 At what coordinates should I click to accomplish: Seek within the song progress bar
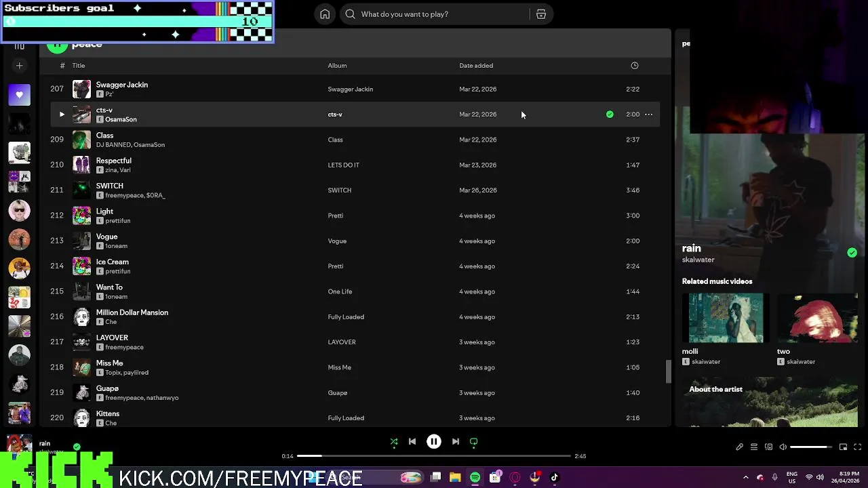click(x=434, y=456)
